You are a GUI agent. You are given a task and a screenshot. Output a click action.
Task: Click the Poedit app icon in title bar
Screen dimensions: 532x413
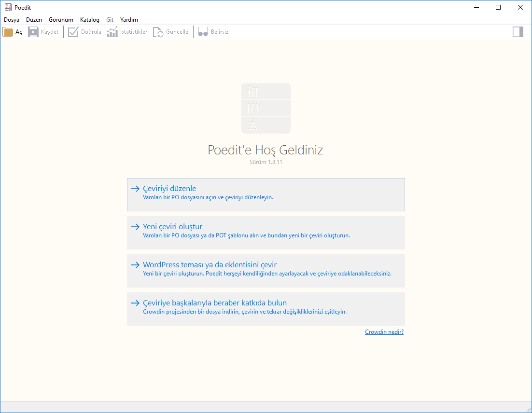8,7
